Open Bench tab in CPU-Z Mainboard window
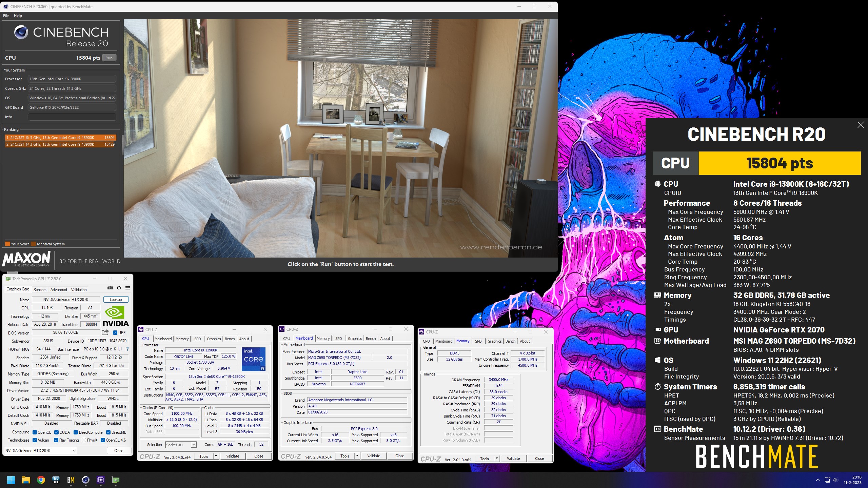The height and width of the screenshot is (488, 868). (x=371, y=339)
